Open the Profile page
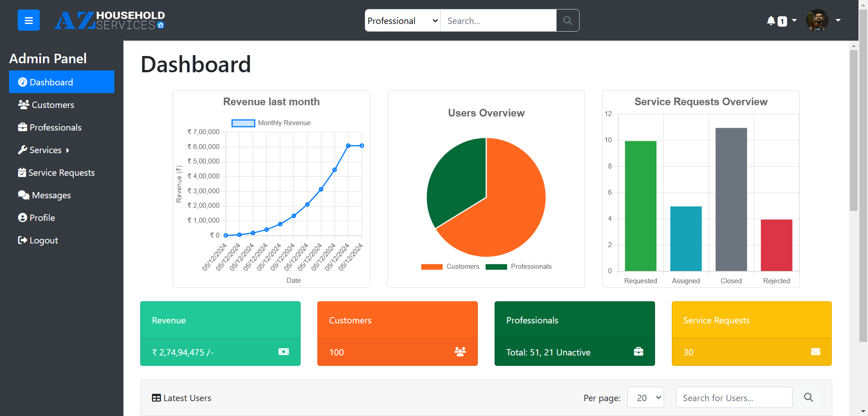Screen dimensions: 868x416 tap(41, 217)
